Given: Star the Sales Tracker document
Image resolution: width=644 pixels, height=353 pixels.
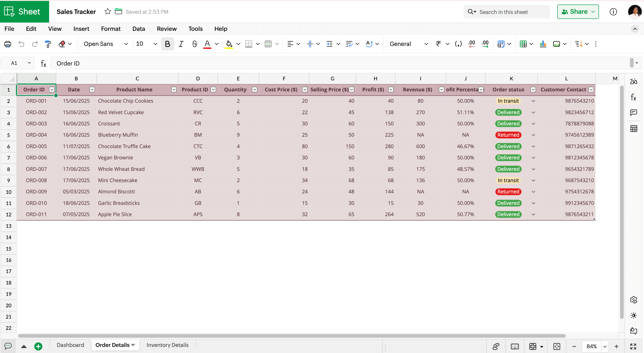Looking at the screenshot, I should (107, 11).
